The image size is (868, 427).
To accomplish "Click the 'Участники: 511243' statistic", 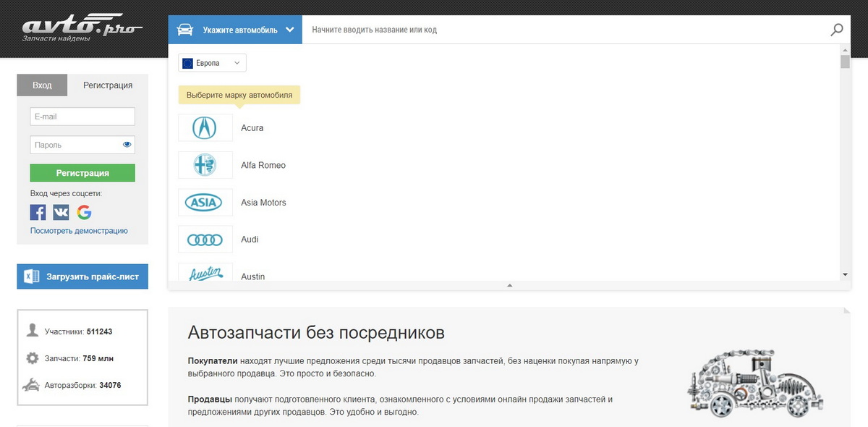I will coord(78,331).
